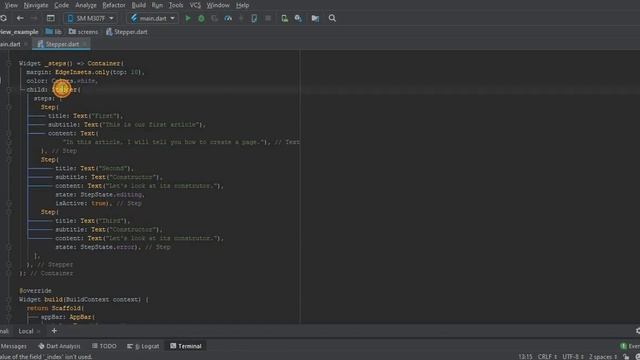Close the Stepper.dart editor tab
The image size is (640, 360).
(x=84, y=44)
